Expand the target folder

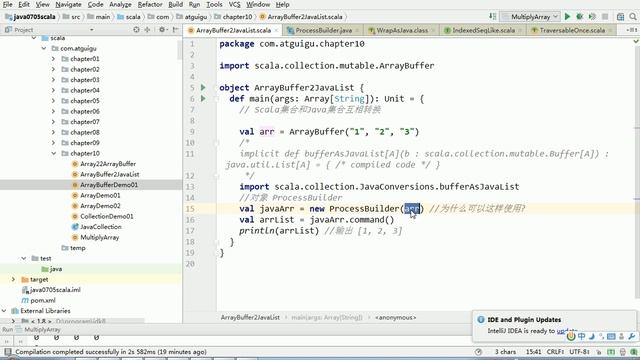pyautogui.click(x=13, y=280)
